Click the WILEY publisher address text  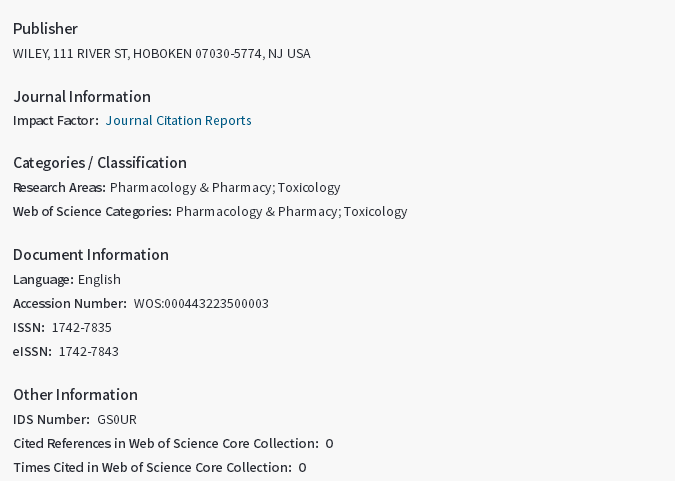[161, 54]
